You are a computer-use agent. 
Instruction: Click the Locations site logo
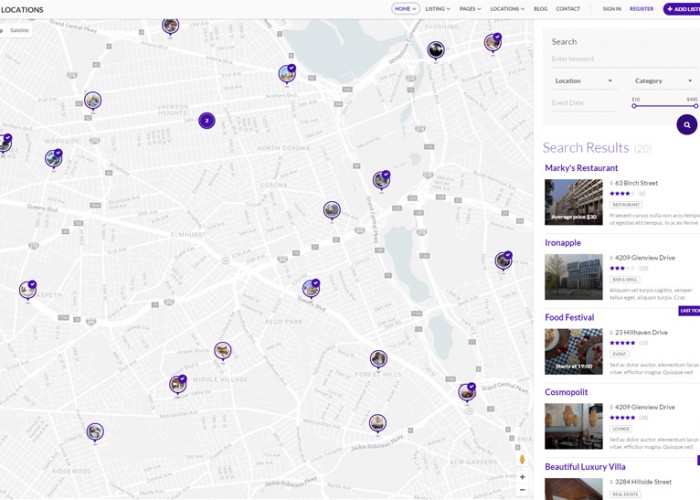[x=22, y=9]
